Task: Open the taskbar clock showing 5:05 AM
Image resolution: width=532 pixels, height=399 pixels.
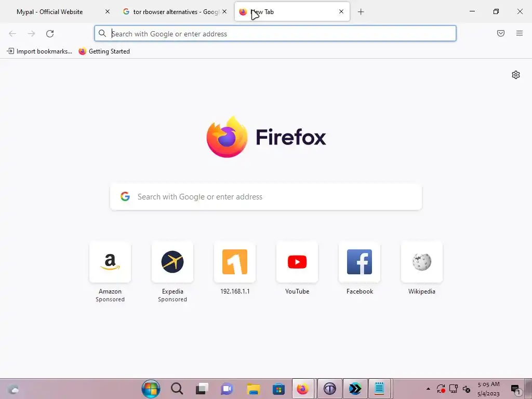Action: pos(488,389)
